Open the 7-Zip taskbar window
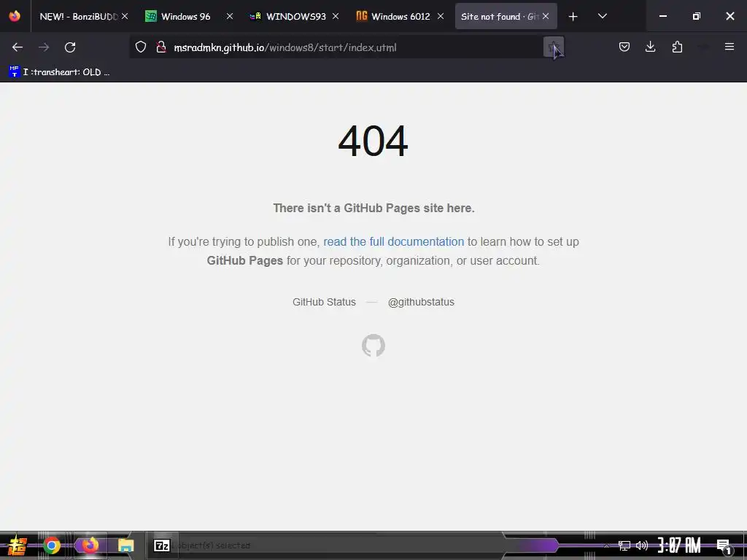The image size is (747, 560). pos(162,545)
